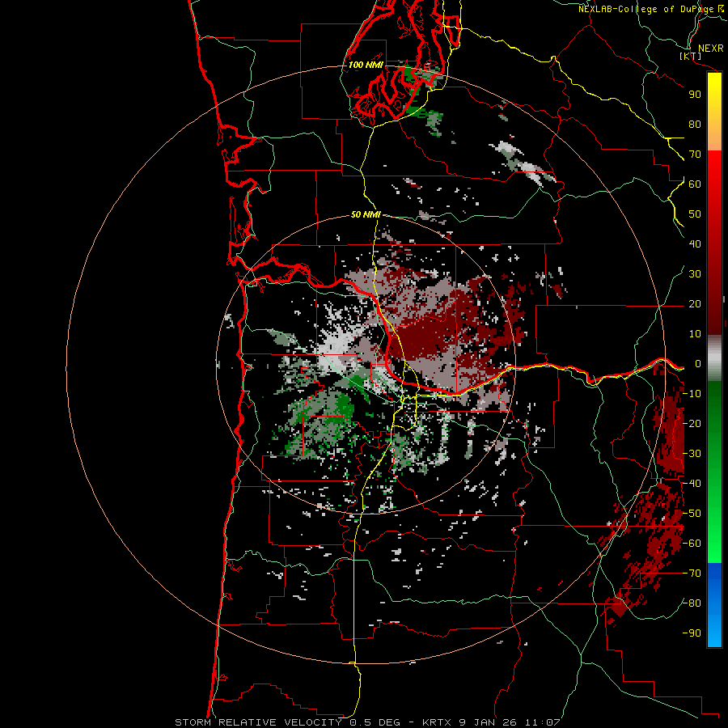Click the NEXR label above the scale
728x728 pixels.
pyautogui.click(x=710, y=49)
